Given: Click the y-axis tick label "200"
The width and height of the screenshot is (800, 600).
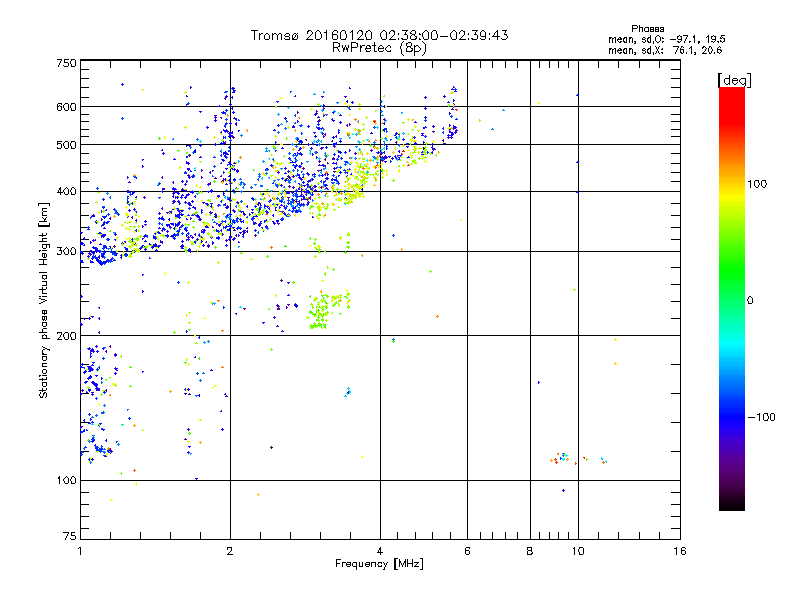Looking at the screenshot, I should pos(66,336).
